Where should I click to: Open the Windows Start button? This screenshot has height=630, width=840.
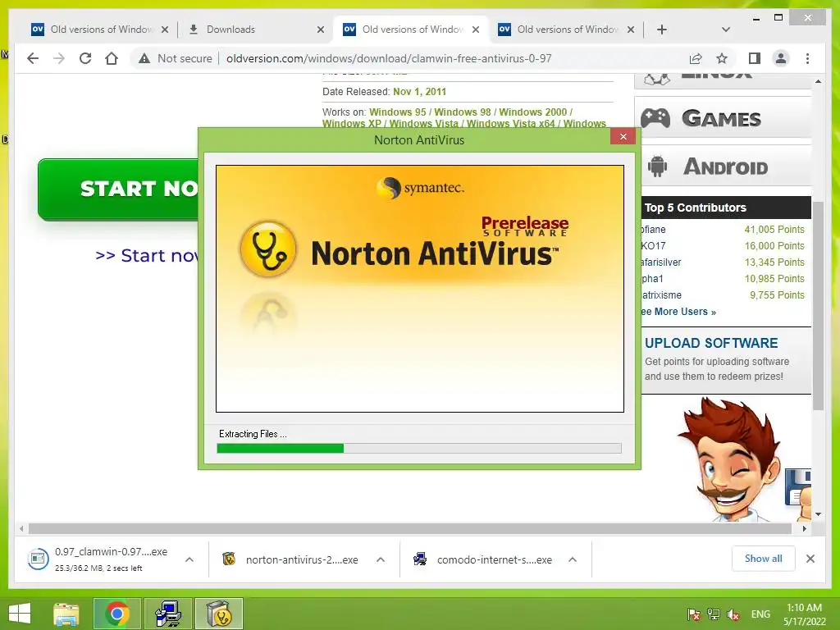point(20,614)
